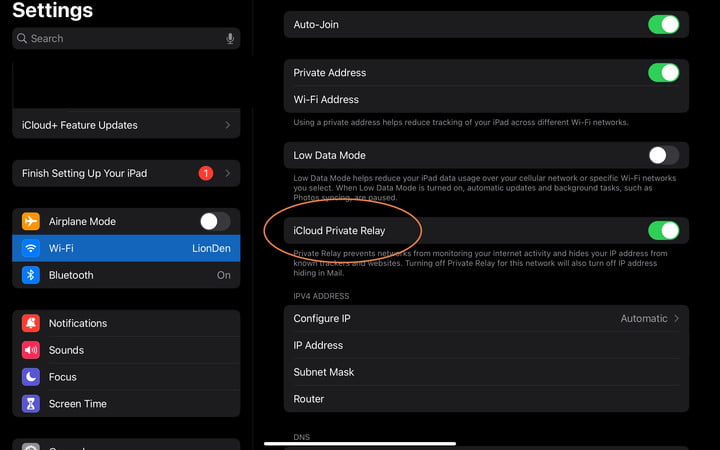The width and height of the screenshot is (720, 450).
Task: Tap the IPV4 ADDRESS section header
Action: tap(321, 296)
